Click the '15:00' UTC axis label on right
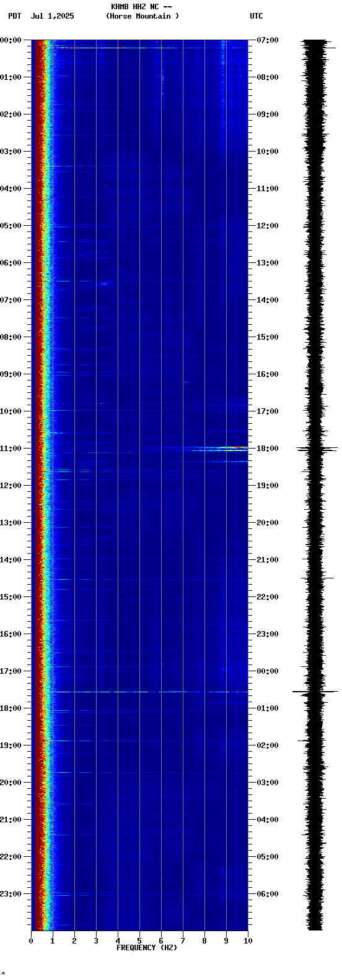342x980 pixels. point(267,337)
